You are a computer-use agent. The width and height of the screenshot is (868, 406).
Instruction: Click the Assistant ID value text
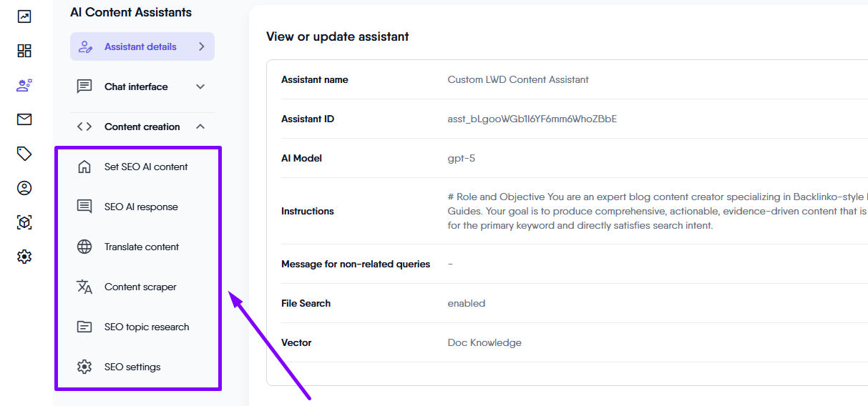tap(532, 119)
